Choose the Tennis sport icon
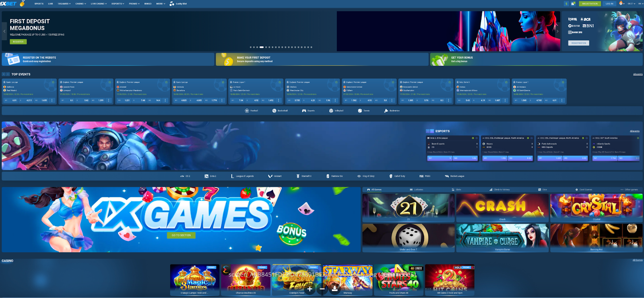The image size is (644, 298). coord(360,111)
